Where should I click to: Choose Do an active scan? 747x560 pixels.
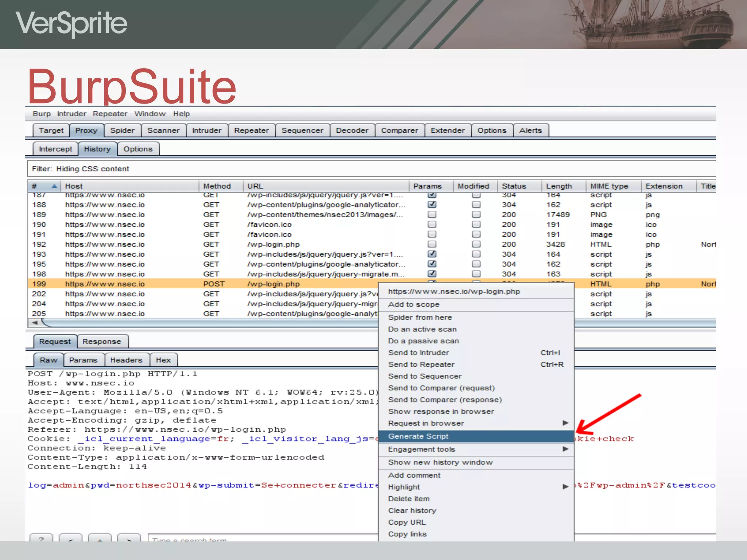(x=476, y=329)
